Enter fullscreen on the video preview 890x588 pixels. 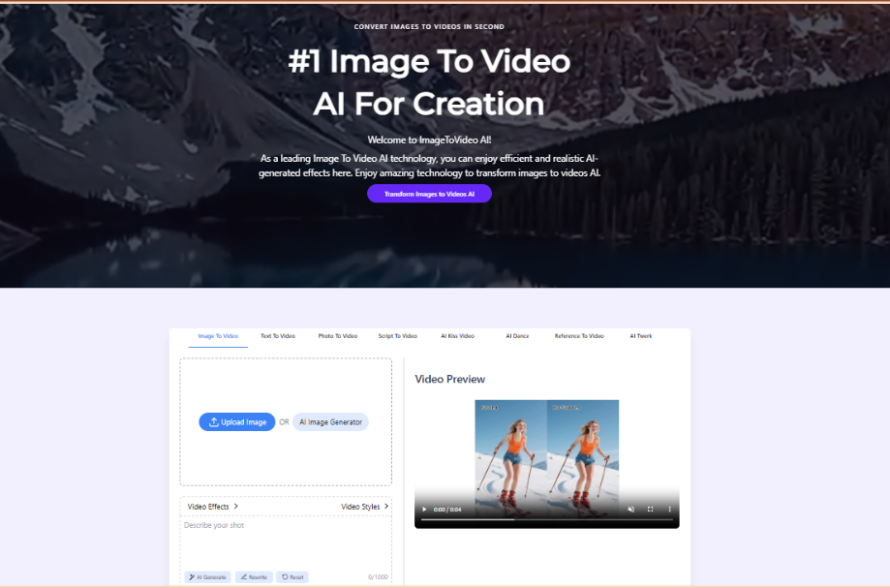651,509
